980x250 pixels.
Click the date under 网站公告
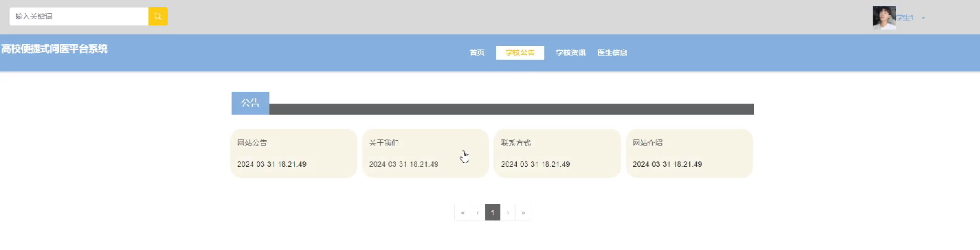(271, 165)
